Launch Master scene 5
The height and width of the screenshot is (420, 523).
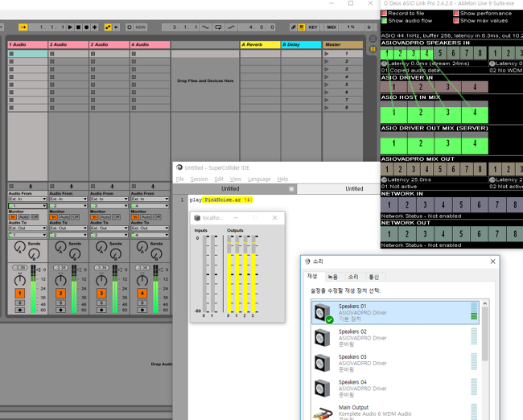tap(327, 84)
